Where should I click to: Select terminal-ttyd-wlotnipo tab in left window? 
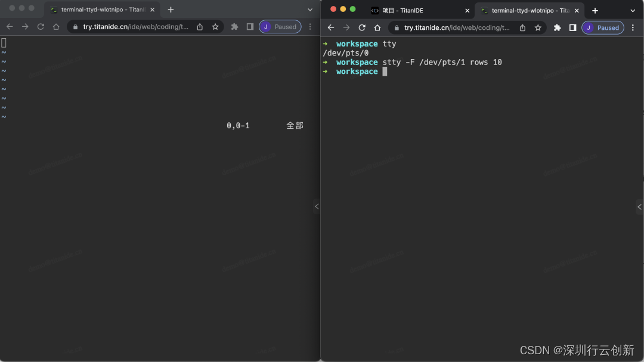[x=103, y=10]
